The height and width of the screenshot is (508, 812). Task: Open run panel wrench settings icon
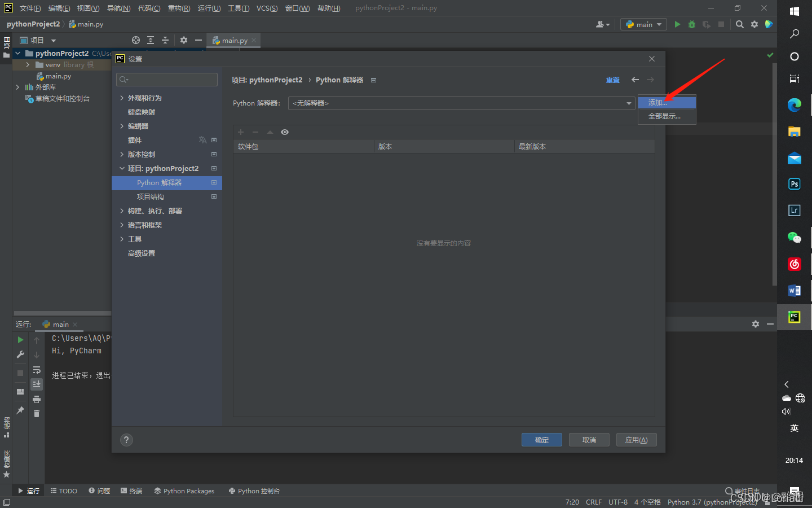(x=20, y=354)
